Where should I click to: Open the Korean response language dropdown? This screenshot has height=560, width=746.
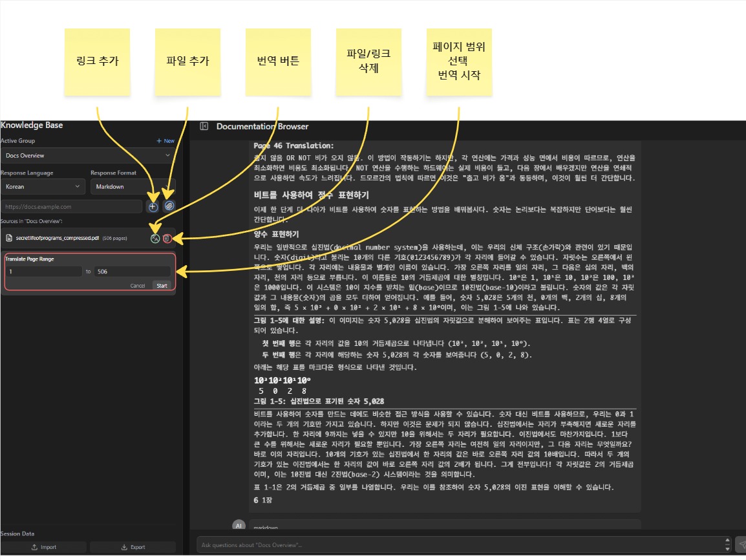43,186
